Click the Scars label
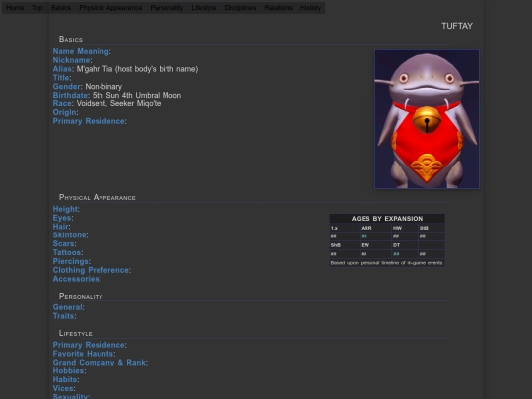This screenshot has height=399, width=532. (x=63, y=244)
